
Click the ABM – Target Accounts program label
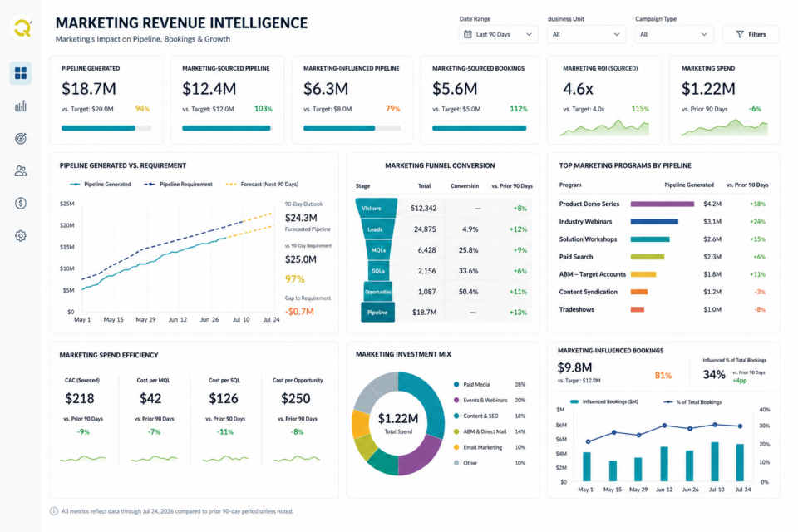[x=593, y=274]
